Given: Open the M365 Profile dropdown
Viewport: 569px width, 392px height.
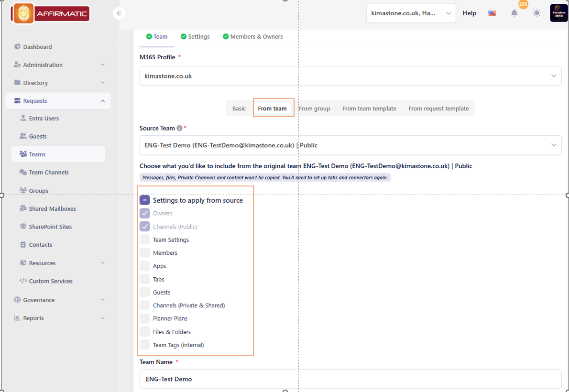Looking at the screenshot, I should [x=350, y=76].
